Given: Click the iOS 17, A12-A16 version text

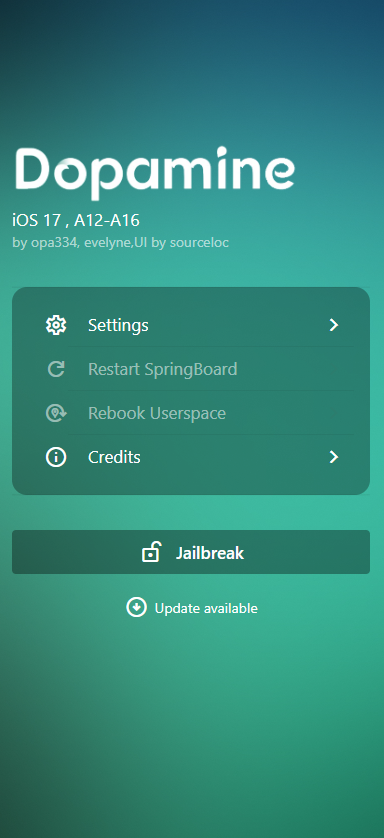Looking at the screenshot, I should click(x=76, y=220).
